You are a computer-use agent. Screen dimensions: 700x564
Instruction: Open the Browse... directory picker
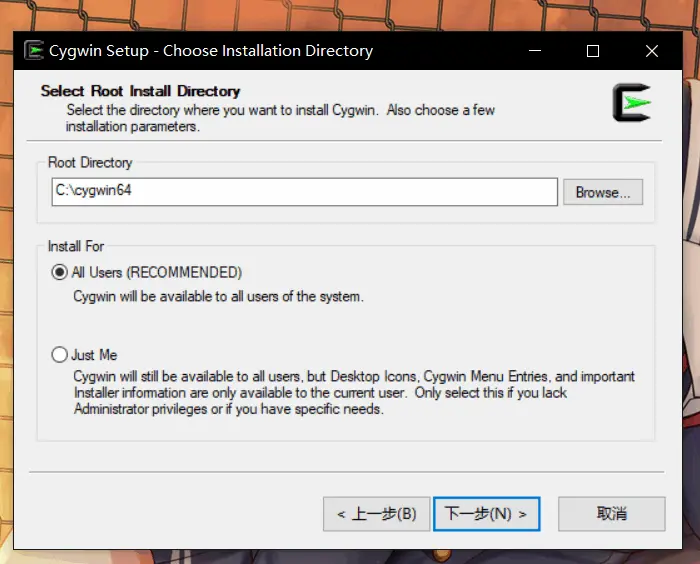coord(603,192)
